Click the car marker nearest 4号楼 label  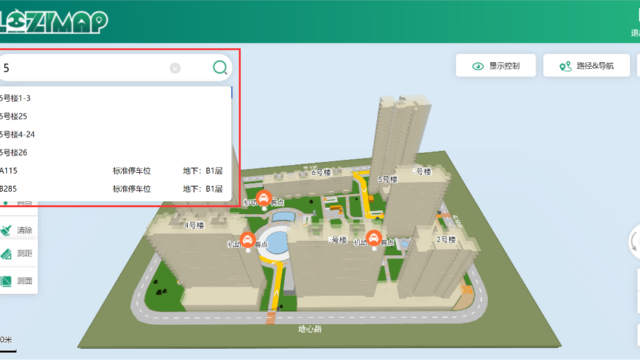click(248, 240)
